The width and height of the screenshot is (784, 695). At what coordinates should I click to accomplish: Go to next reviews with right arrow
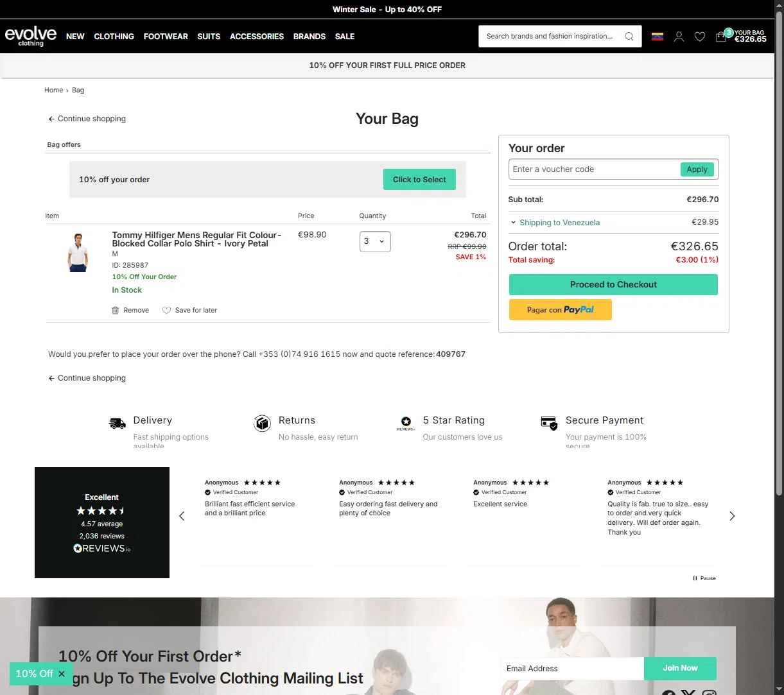click(732, 516)
